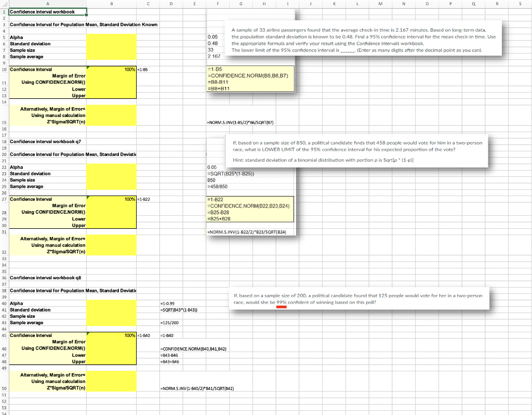The image size is (532, 415).
Task: Click the column M header
Action: (380, 4)
